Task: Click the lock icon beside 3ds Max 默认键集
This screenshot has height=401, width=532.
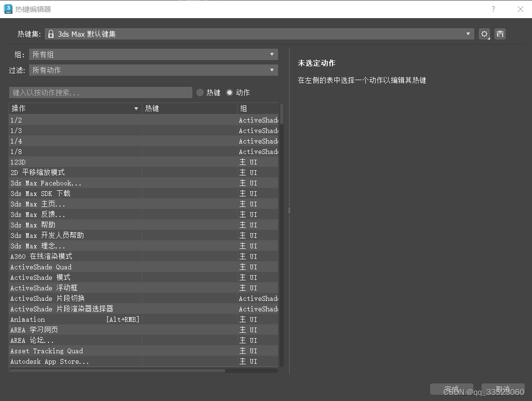Action: coord(51,34)
